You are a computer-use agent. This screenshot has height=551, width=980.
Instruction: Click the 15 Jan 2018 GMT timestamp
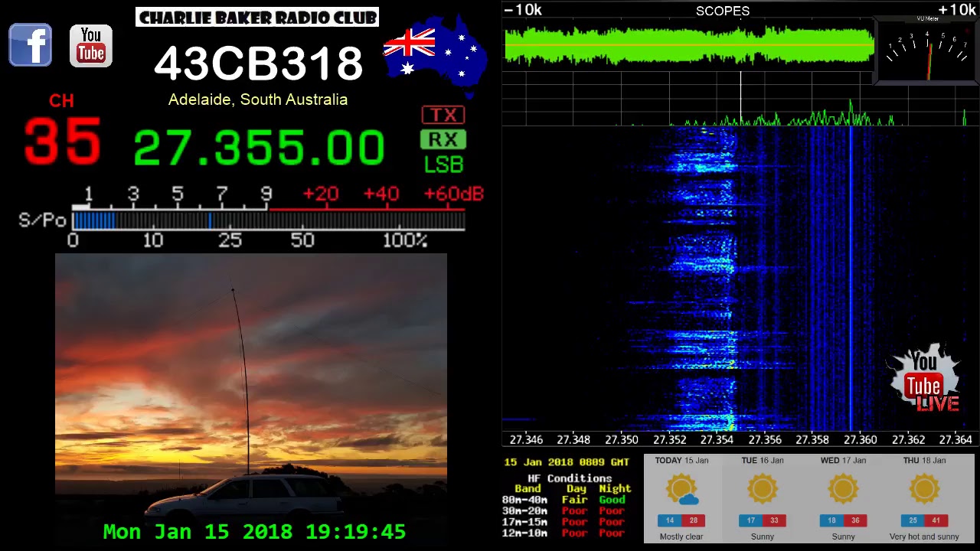(x=567, y=462)
